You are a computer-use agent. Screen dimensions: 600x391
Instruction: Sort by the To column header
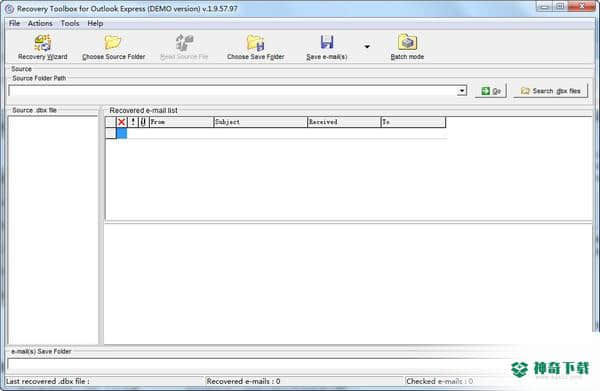(413, 122)
